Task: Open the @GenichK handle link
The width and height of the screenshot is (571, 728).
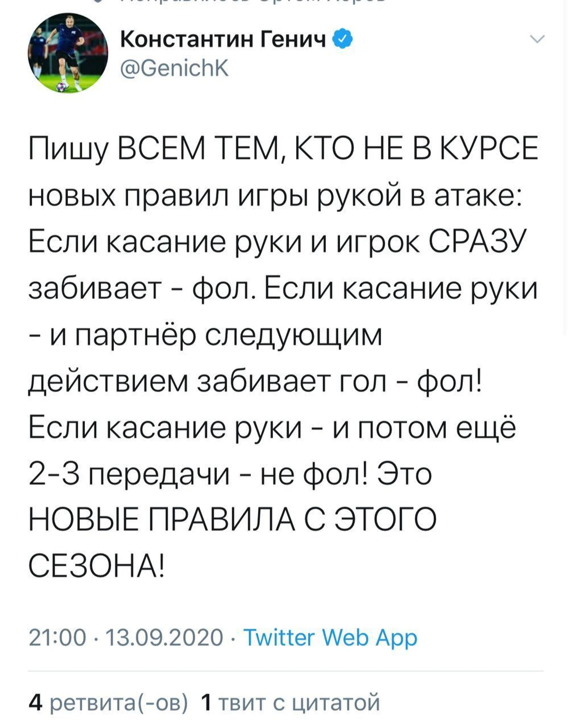Action: (174, 68)
